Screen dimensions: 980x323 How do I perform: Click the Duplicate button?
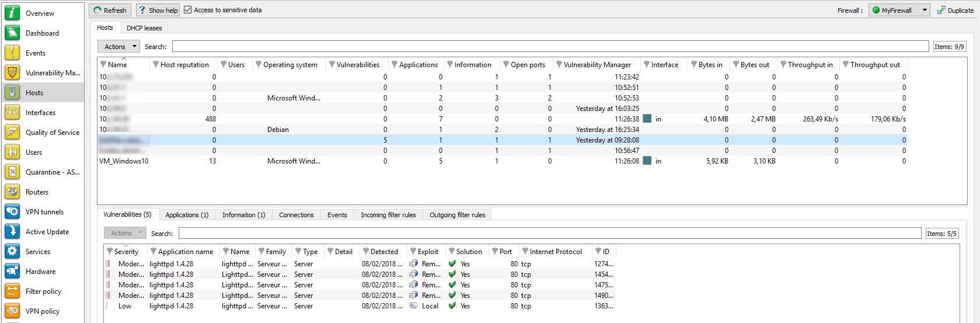[x=955, y=10]
